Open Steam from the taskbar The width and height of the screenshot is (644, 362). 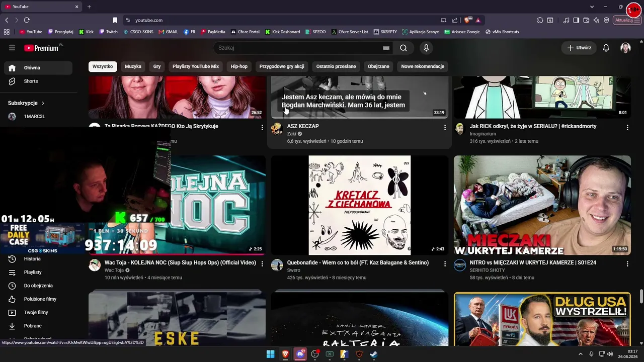(x=374, y=354)
